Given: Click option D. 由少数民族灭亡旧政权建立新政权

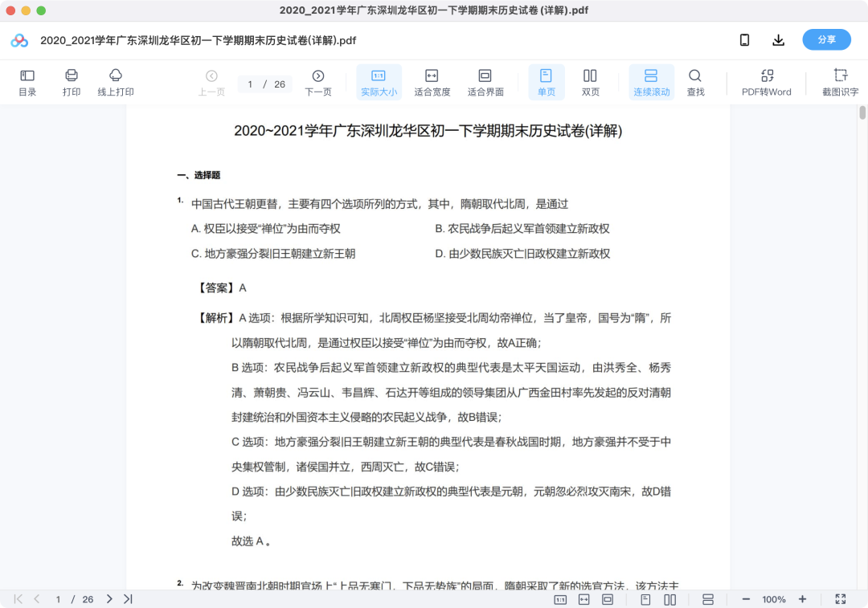Looking at the screenshot, I should [x=522, y=253].
